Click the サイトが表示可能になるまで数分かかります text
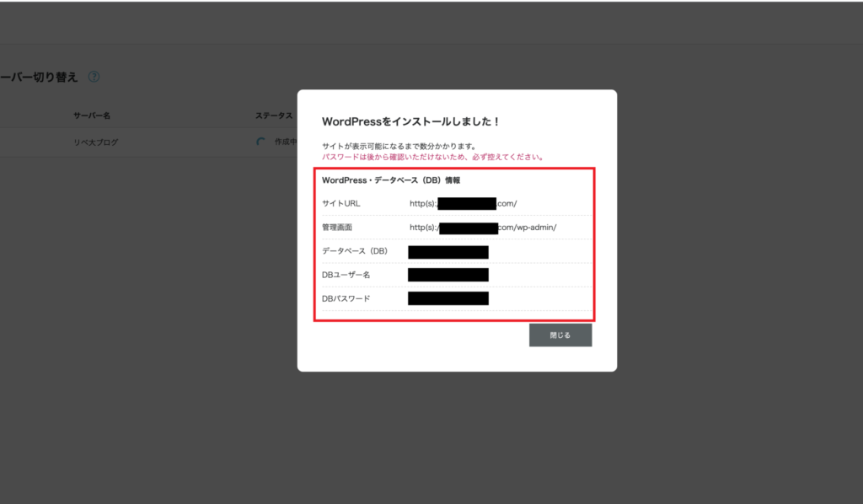The width and height of the screenshot is (863, 504). coord(399,147)
